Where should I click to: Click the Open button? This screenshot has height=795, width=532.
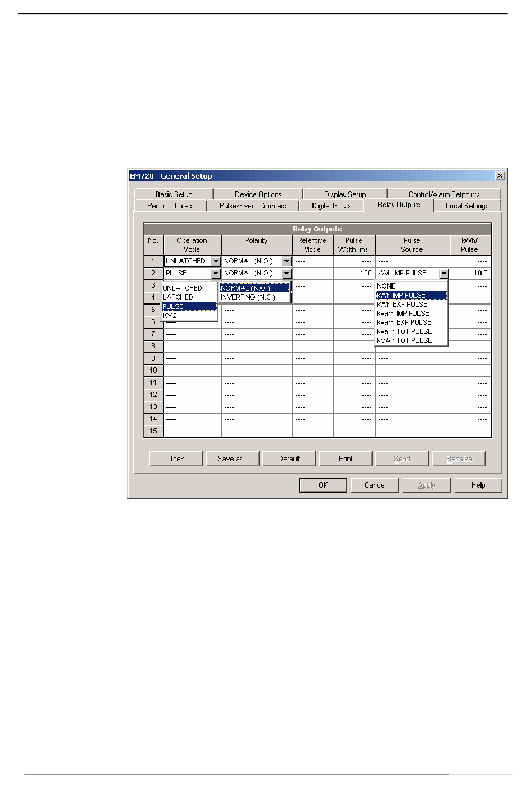tap(176, 459)
